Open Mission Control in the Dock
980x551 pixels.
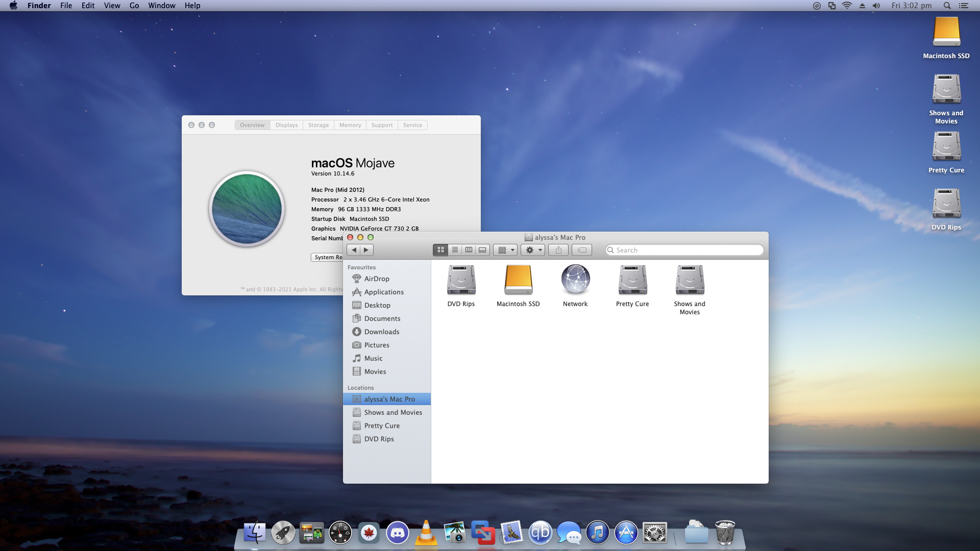[311, 533]
